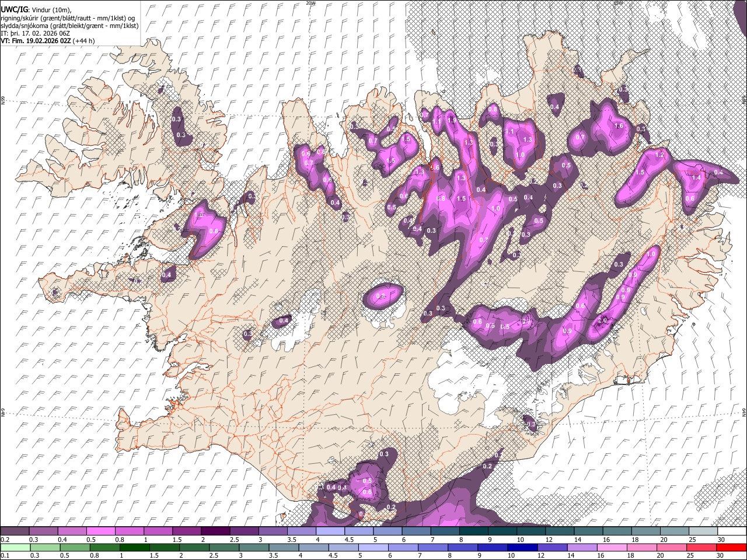Click the '0.2' label in the snow legend
This screenshot has width=747, height=560.
coord(5,540)
